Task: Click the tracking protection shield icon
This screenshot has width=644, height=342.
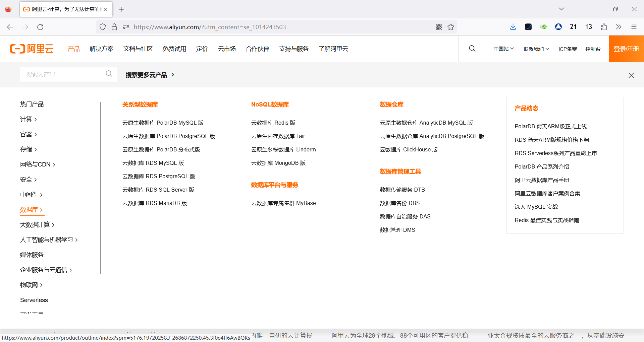Action: pyautogui.click(x=103, y=27)
